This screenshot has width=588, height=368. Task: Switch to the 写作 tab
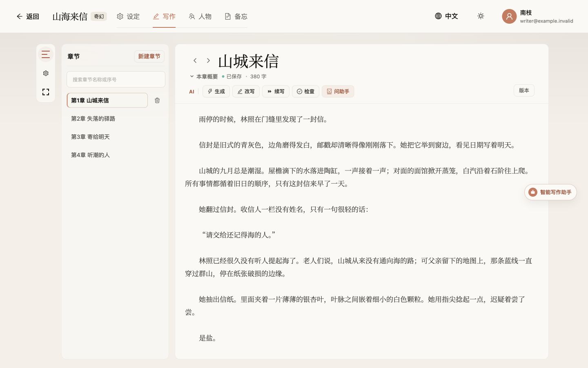[164, 16]
